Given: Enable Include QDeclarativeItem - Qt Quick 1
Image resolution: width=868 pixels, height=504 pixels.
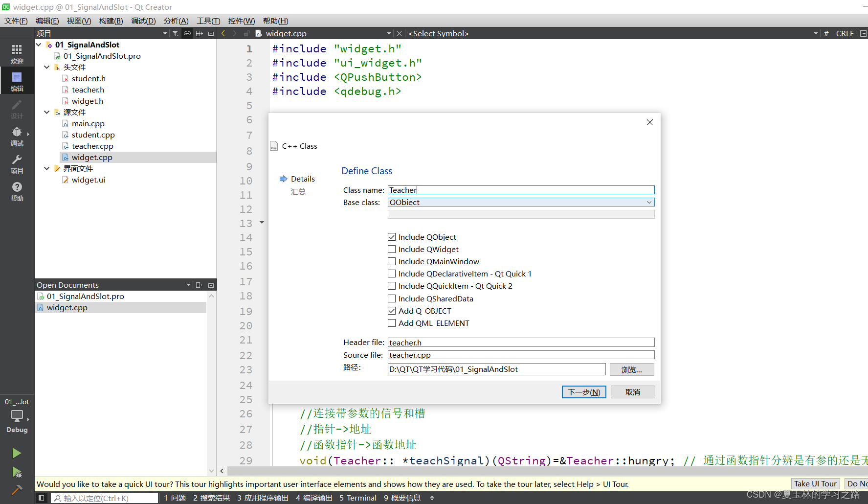Looking at the screenshot, I should 392,274.
